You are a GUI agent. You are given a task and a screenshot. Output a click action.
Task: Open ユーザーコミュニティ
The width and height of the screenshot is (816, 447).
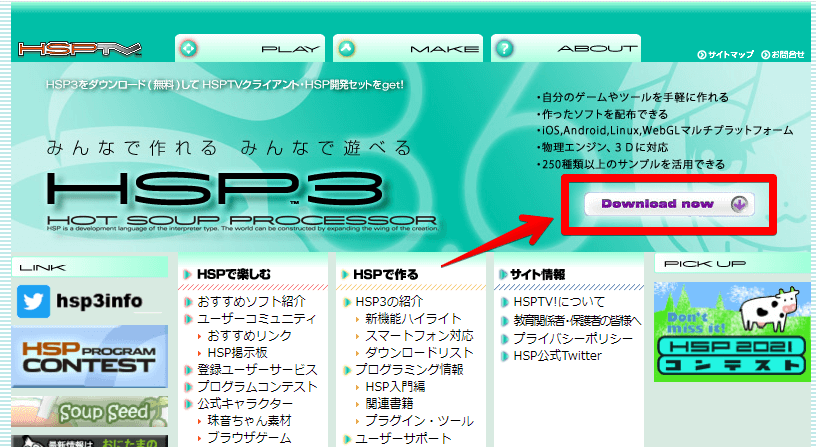(257, 318)
